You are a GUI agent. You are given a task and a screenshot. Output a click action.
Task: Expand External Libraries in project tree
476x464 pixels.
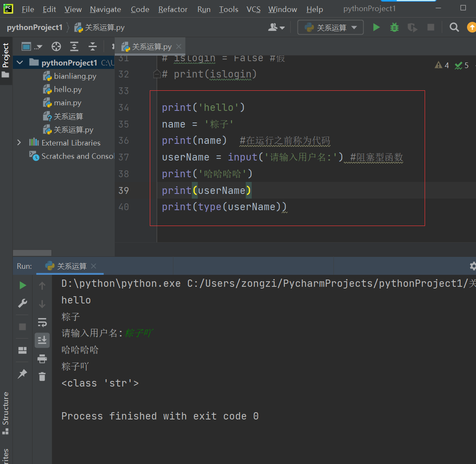[x=19, y=143]
